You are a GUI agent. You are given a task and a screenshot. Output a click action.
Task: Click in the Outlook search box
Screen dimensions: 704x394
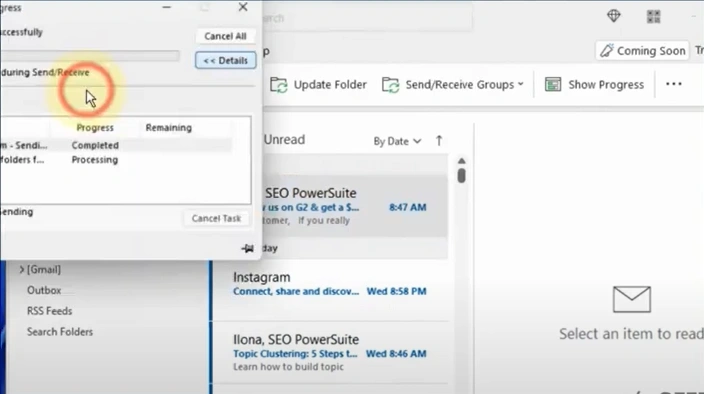tap(367, 18)
